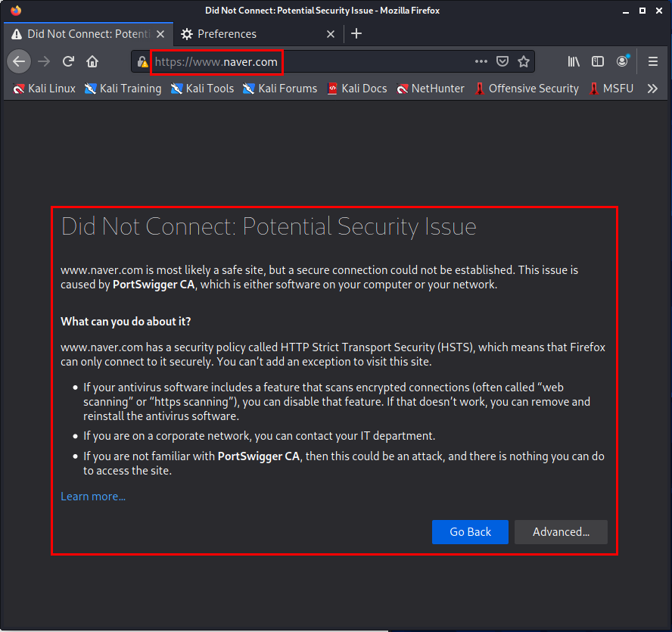The image size is (672, 632).
Task: Open the Offensive Security bookmark
Action: (527, 89)
